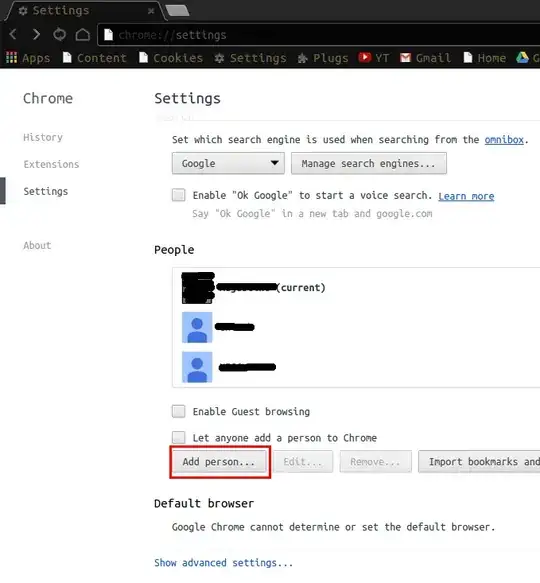The image size is (540, 583).
Task: Enable "Ok Google" voice search checkbox
Action: (x=179, y=195)
